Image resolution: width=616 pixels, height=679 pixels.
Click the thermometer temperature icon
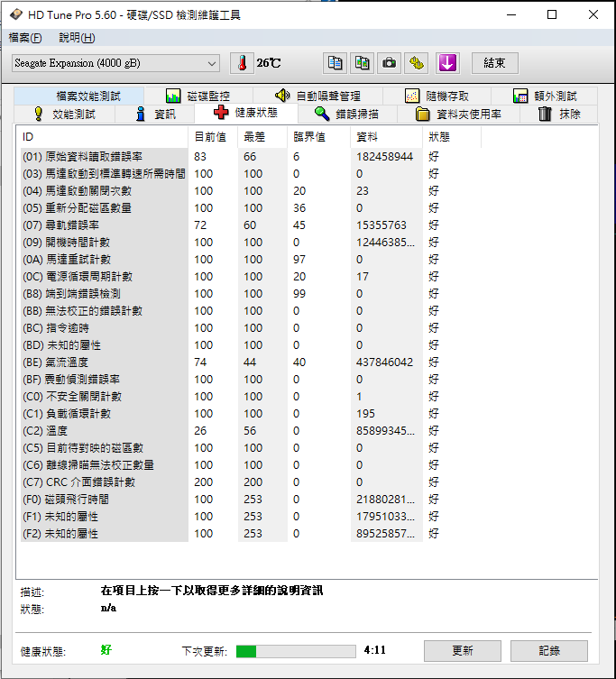click(x=242, y=63)
